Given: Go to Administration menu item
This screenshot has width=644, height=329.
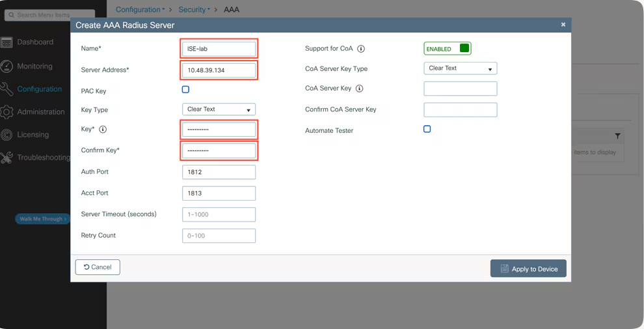Looking at the screenshot, I should point(41,112).
